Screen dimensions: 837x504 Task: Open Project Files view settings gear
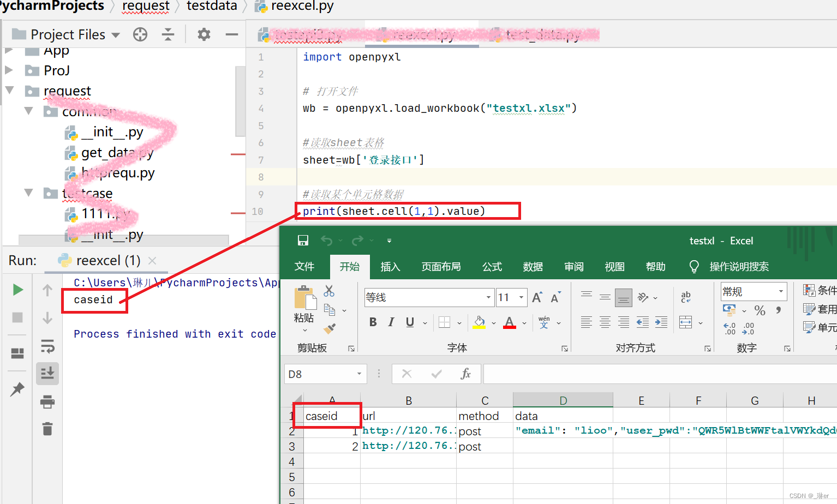click(204, 34)
